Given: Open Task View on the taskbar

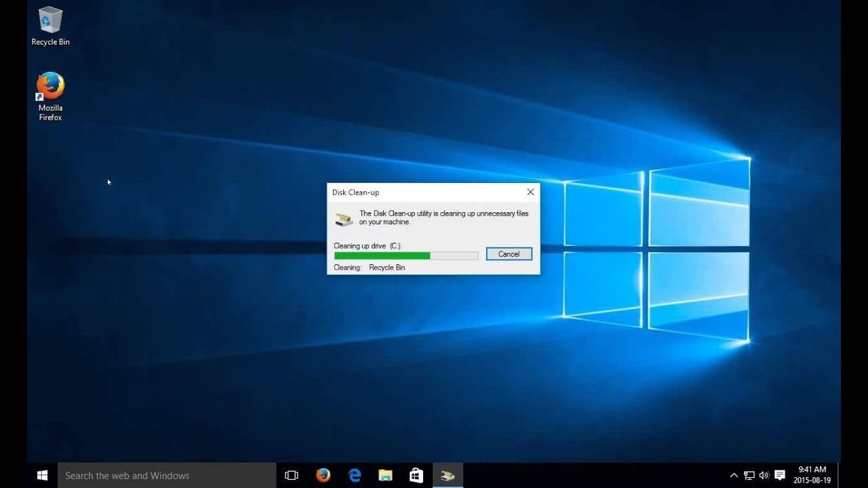Looking at the screenshot, I should [291, 474].
